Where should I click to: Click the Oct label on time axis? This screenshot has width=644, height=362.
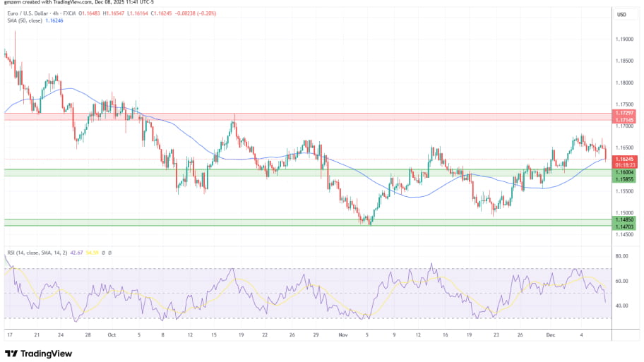click(112, 335)
